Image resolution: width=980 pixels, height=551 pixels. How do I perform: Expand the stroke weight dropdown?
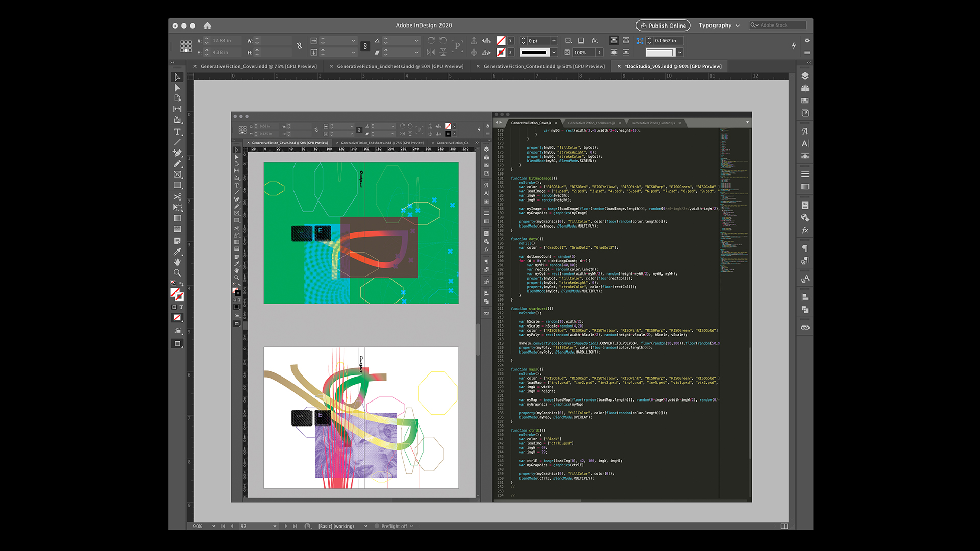point(554,41)
